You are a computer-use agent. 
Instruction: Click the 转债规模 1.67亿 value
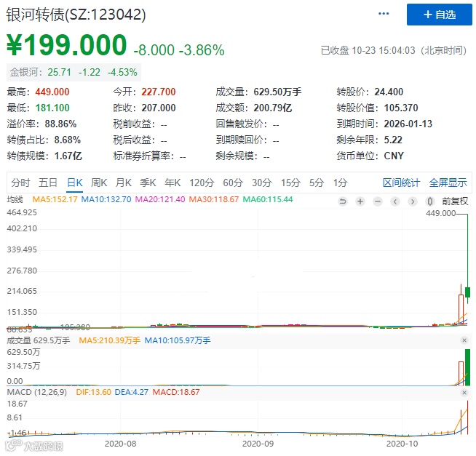pos(68,156)
